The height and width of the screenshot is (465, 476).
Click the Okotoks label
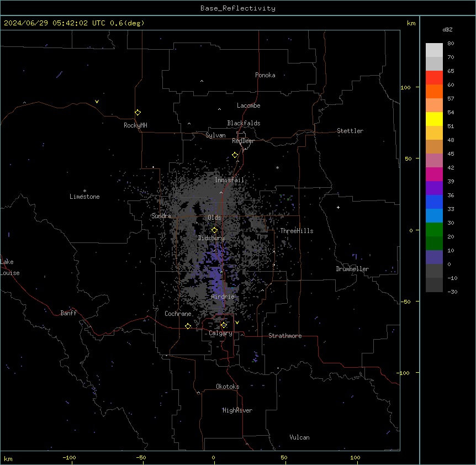coord(228,387)
